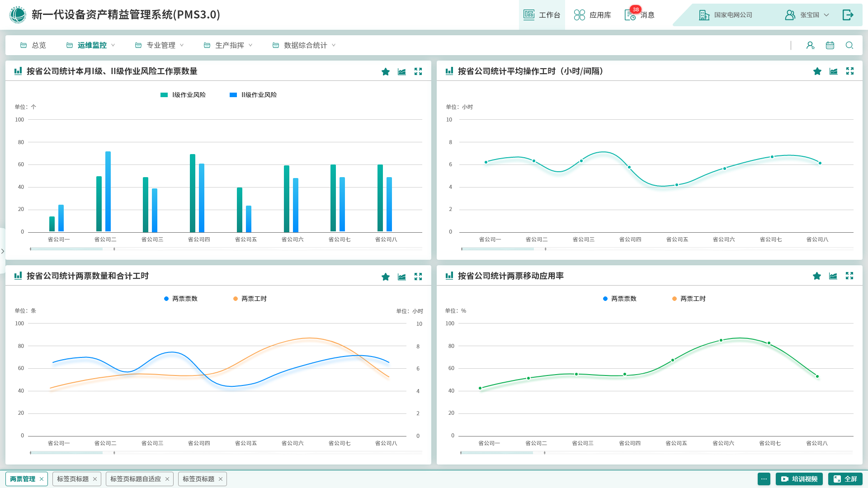Click the search icon in navigation bar
Image resolution: width=868 pixels, height=488 pixels.
tap(849, 45)
